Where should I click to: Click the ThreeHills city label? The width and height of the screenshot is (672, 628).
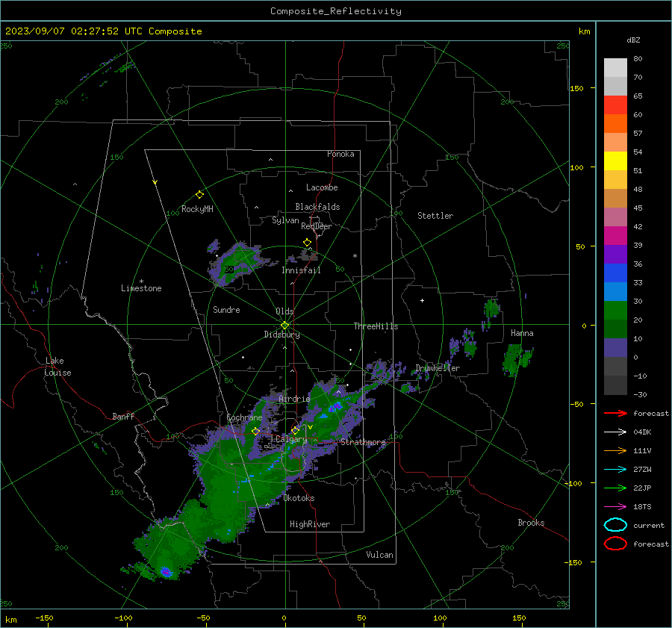(x=376, y=326)
